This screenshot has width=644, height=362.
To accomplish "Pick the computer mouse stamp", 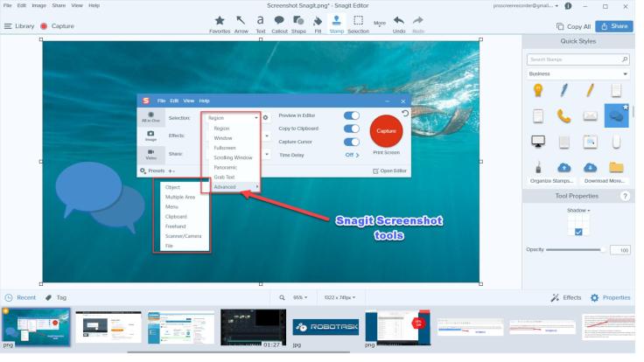I will point(616,142).
